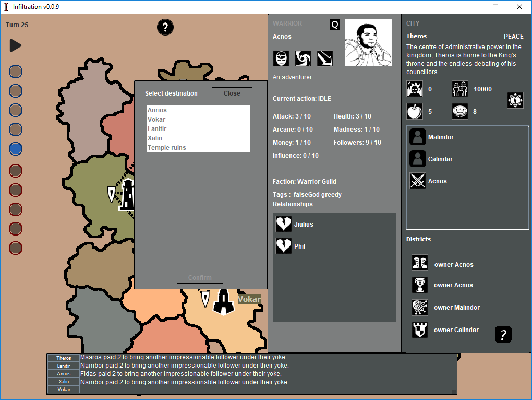The width and height of the screenshot is (532, 400).
Task: Click the lighthouse tower icon on map
Action: tap(127, 195)
